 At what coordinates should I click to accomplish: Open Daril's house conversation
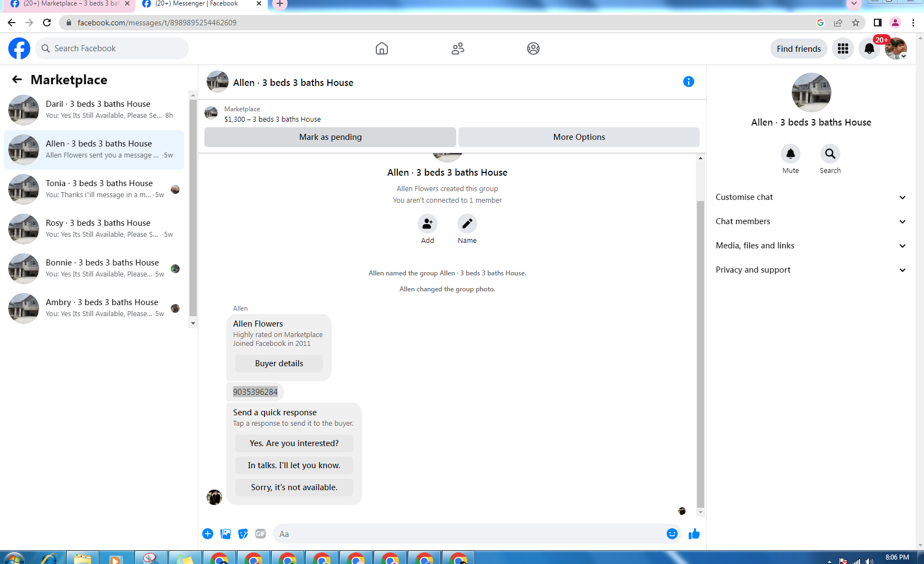(94, 110)
